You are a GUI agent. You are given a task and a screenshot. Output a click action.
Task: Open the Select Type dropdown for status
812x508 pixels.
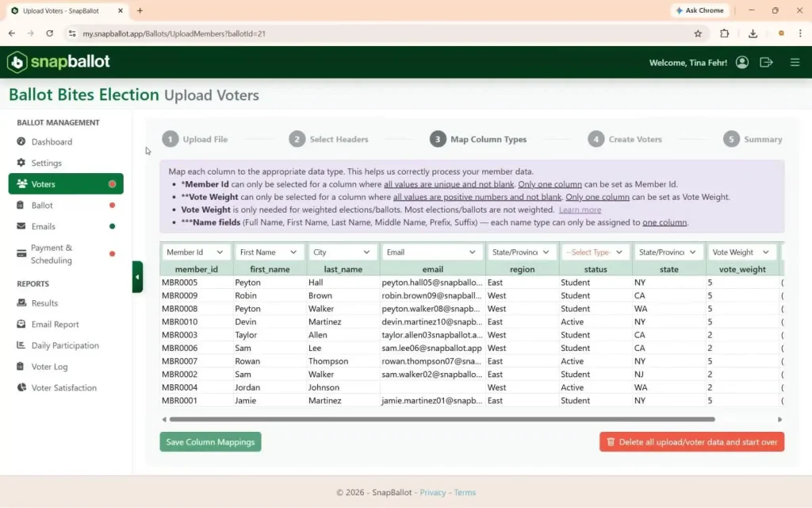(x=595, y=252)
